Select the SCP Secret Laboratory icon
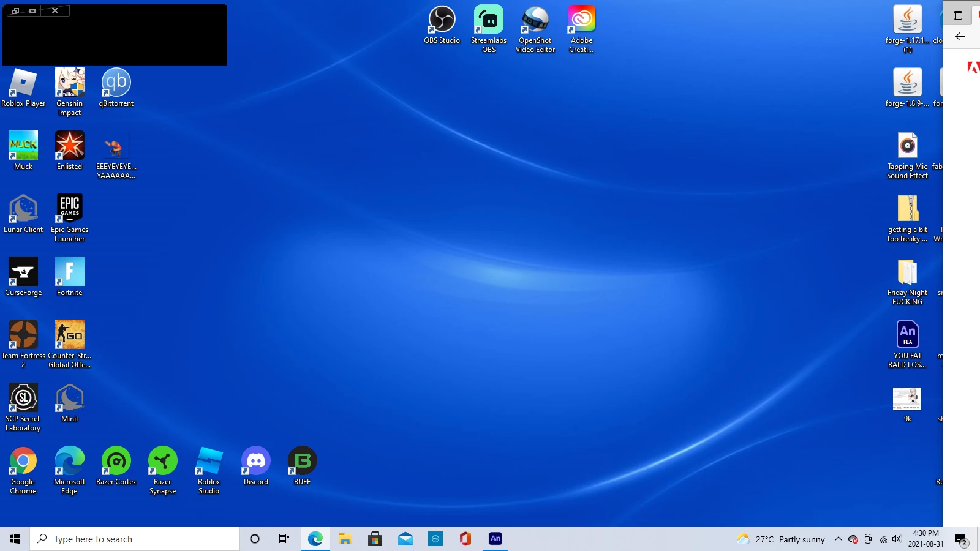The height and width of the screenshot is (551, 980). coord(23,407)
